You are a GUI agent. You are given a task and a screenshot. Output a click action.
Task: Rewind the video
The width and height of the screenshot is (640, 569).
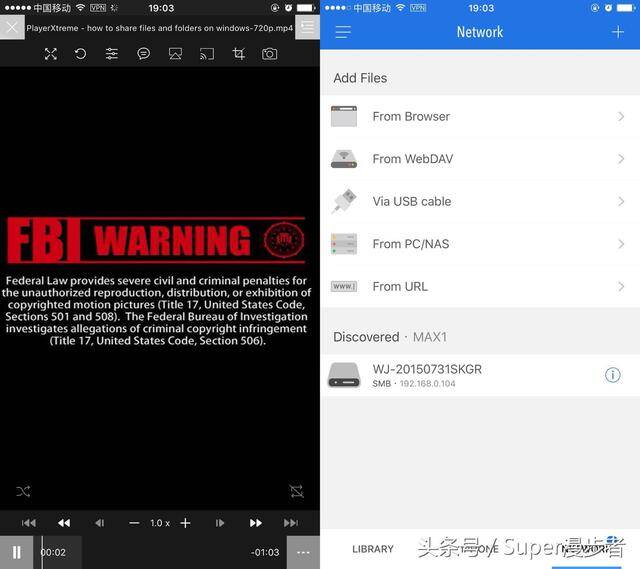click(64, 523)
